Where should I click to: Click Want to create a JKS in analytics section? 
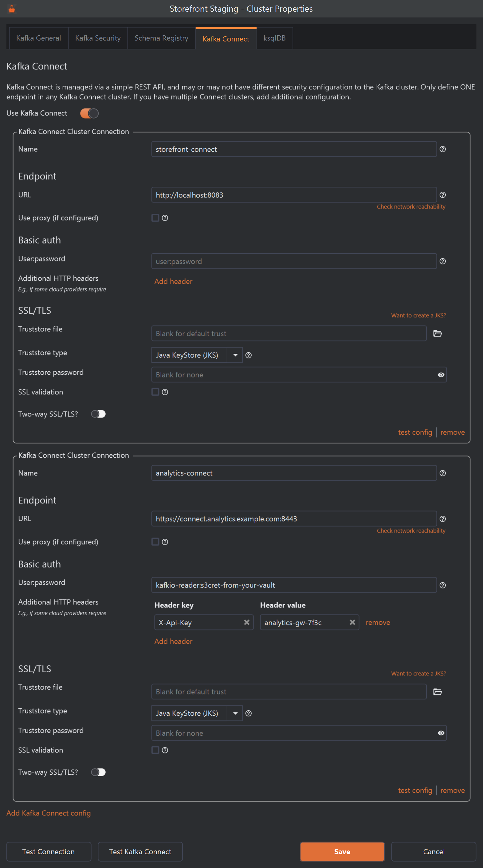point(418,674)
